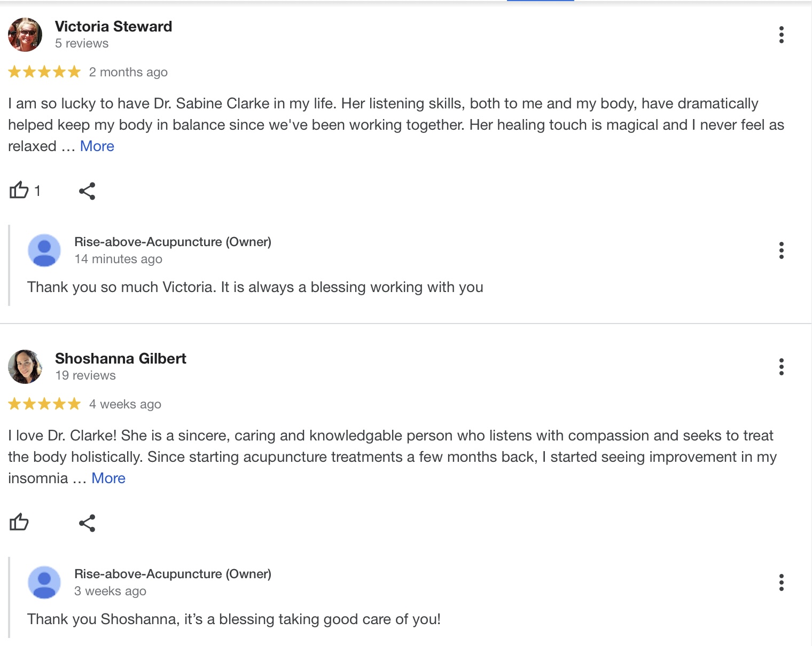
Task: Click Victoria's "5 reviews" count
Action: point(82,44)
